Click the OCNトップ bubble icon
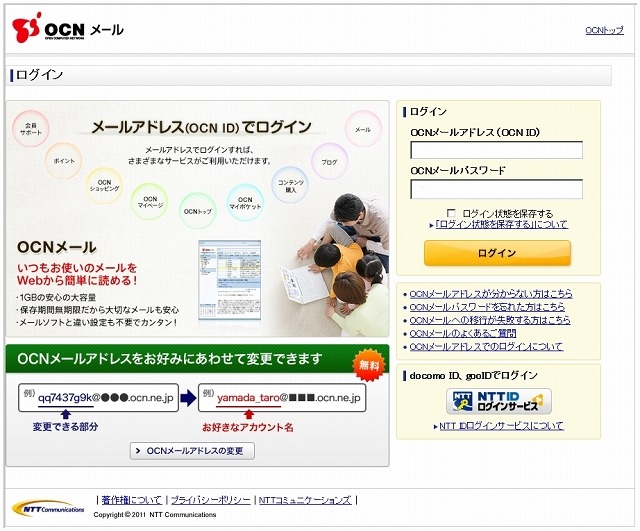 tap(198, 211)
